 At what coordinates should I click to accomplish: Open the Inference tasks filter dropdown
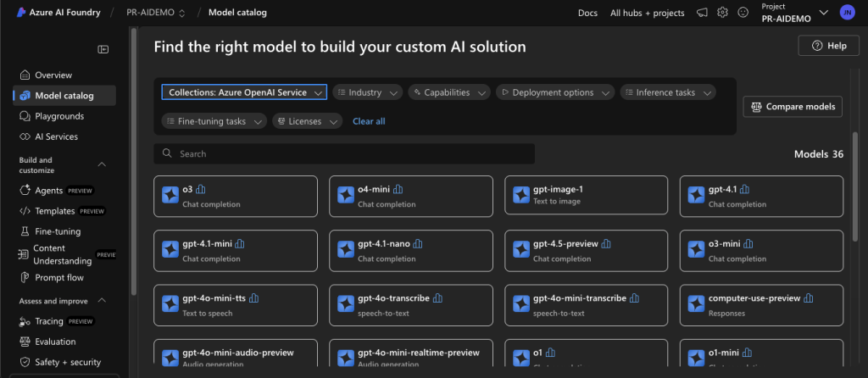pos(668,92)
